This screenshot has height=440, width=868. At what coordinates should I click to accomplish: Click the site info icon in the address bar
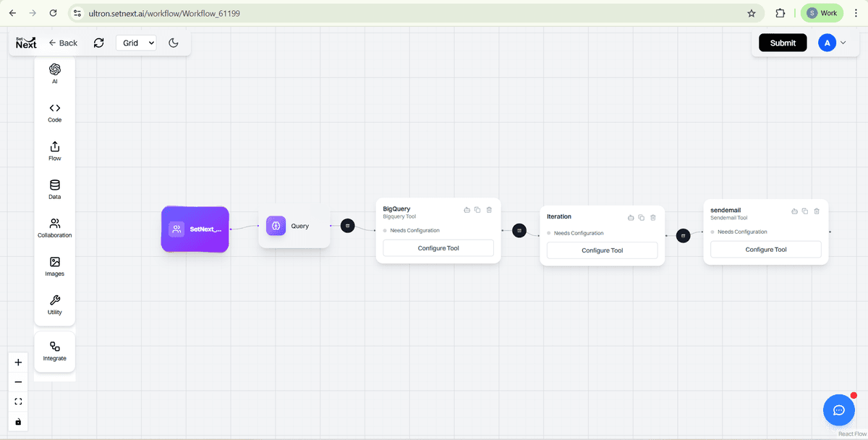(78, 13)
